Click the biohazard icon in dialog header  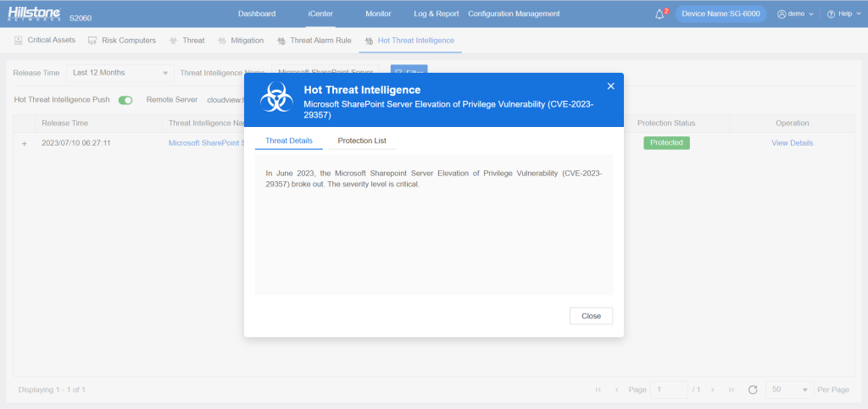click(276, 97)
